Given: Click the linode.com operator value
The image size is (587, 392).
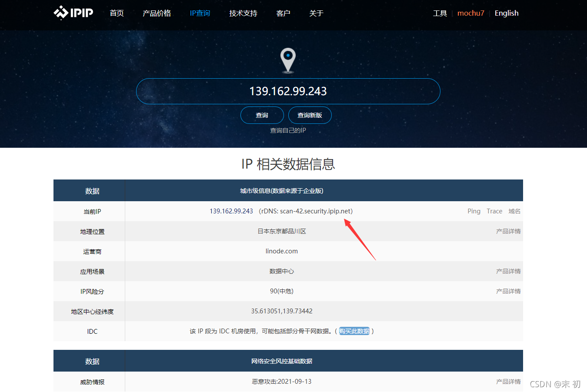Looking at the screenshot, I should pos(282,251).
